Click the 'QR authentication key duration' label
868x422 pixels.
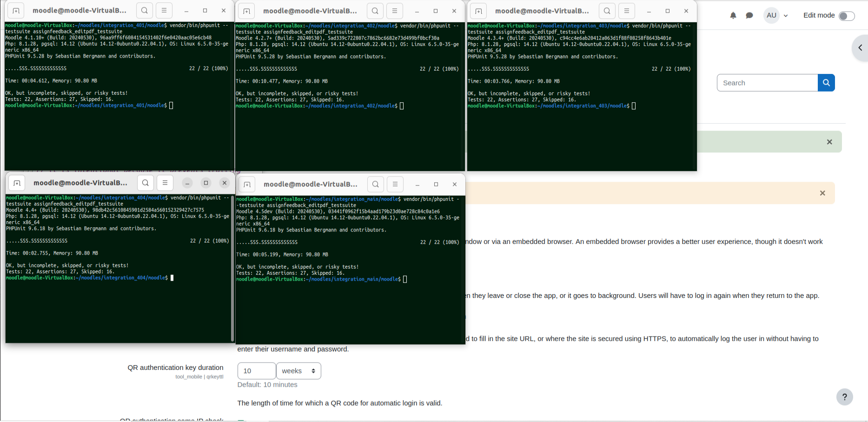176,368
